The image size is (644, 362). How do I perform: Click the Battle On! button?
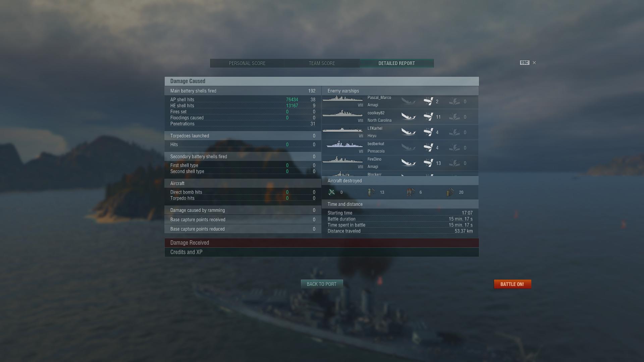pyautogui.click(x=512, y=284)
